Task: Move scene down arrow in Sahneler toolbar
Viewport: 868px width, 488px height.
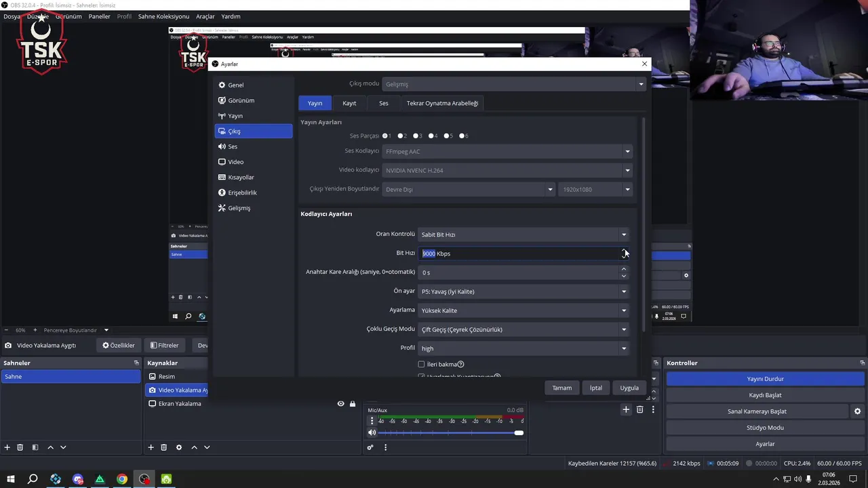Action: 63,447
